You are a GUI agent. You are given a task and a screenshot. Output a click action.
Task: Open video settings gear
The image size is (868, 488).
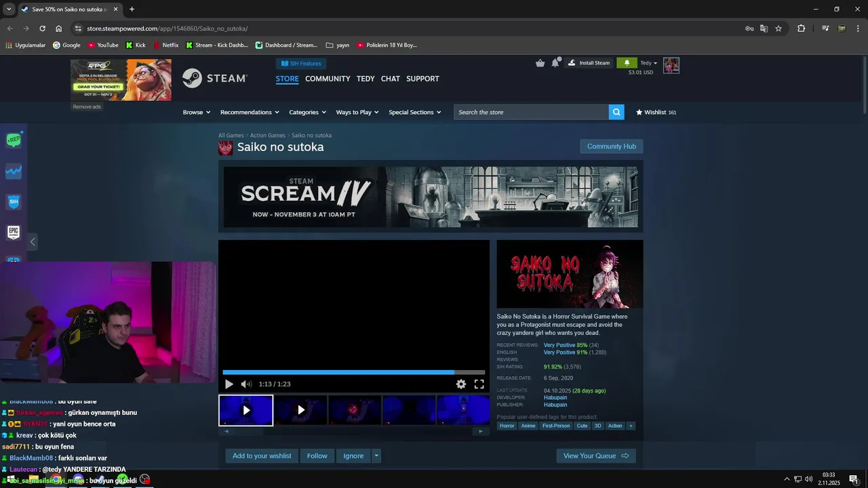tap(461, 384)
